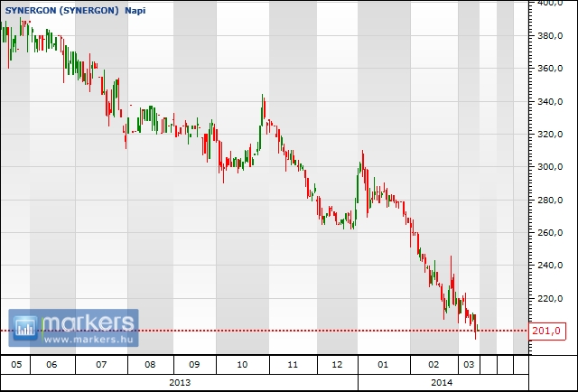Click the 201,0 current price label

pyautogui.click(x=547, y=331)
